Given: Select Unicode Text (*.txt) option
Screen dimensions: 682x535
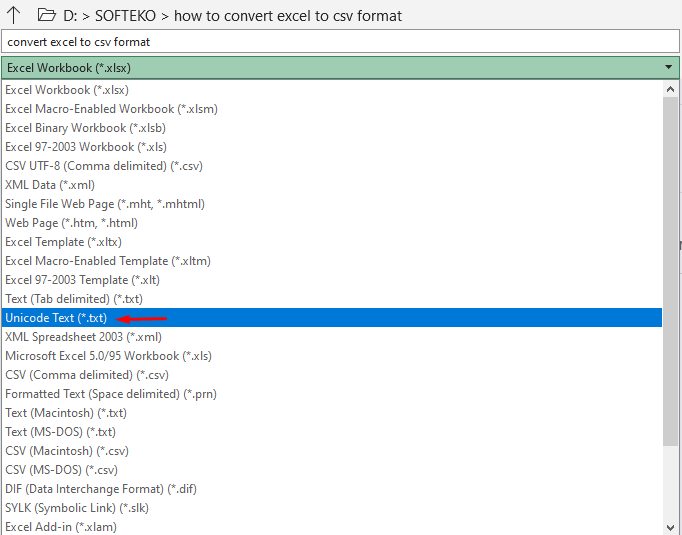Looking at the screenshot, I should pyautogui.click(x=56, y=318).
